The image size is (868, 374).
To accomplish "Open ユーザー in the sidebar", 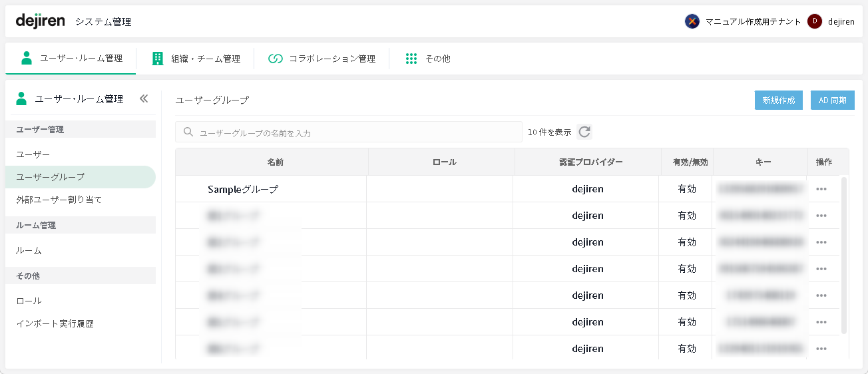I will pyautogui.click(x=33, y=154).
